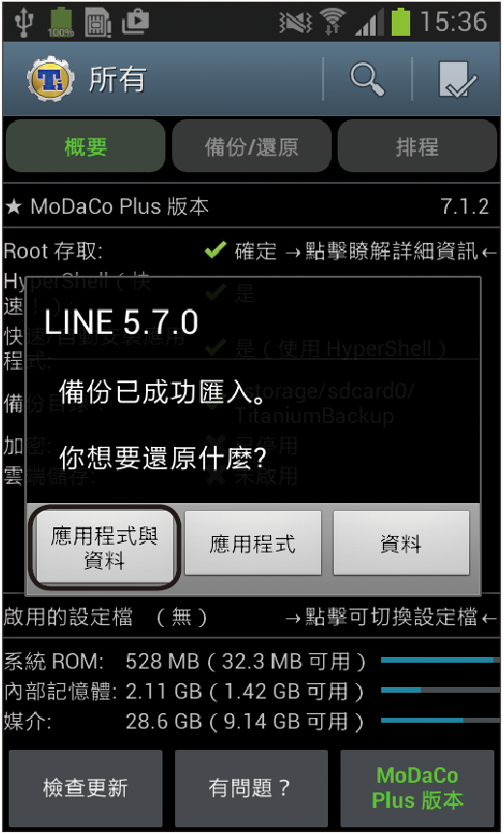The width and height of the screenshot is (504, 835).
Task: Open search with the magnifier icon
Action: (x=368, y=78)
